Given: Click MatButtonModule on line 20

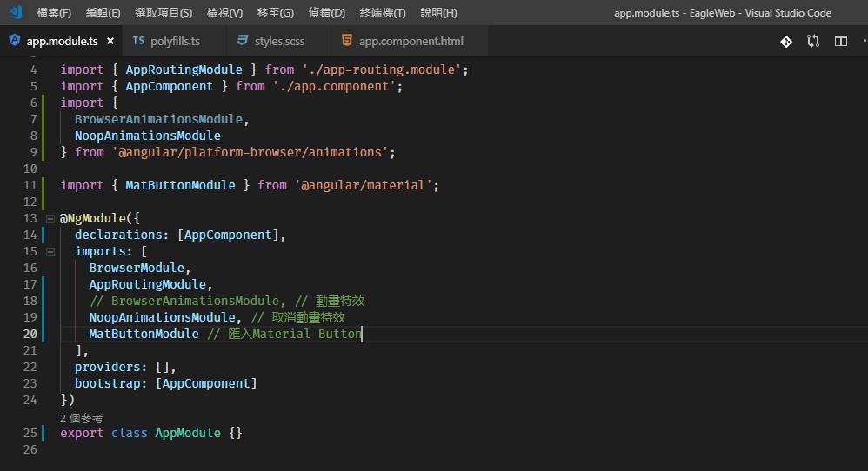Looking at the screenshot, I should pyautogui.click(x=144, y=334).
